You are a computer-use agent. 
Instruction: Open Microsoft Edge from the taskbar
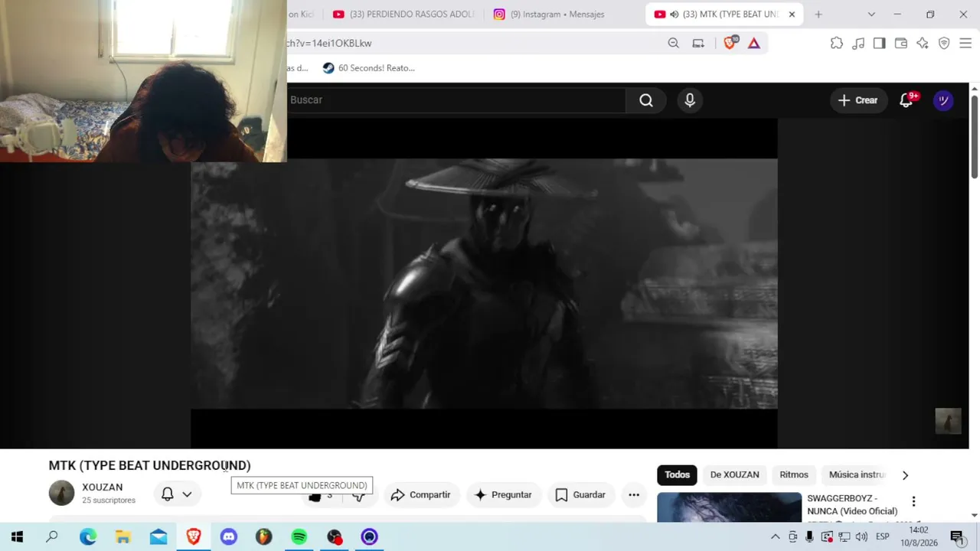click(x=88, y=537)
